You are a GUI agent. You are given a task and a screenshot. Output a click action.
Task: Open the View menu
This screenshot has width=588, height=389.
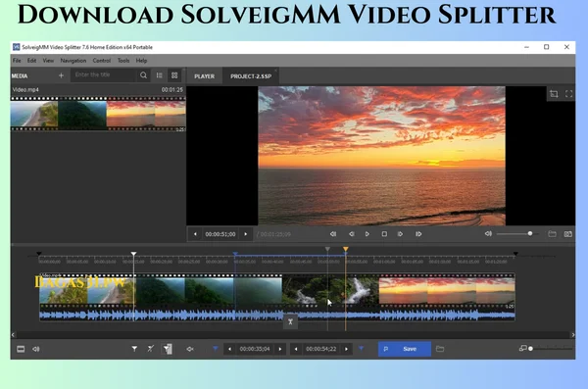point(48,61)
